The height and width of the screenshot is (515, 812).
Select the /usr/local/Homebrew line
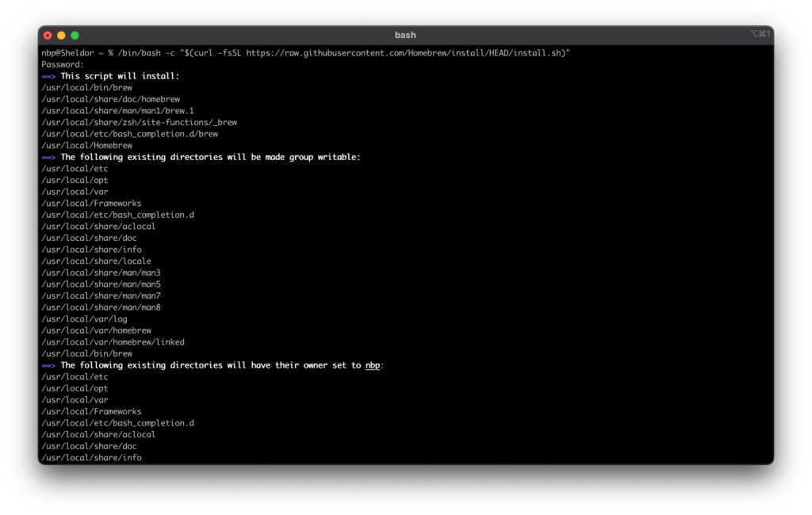(x=87, y=146)
